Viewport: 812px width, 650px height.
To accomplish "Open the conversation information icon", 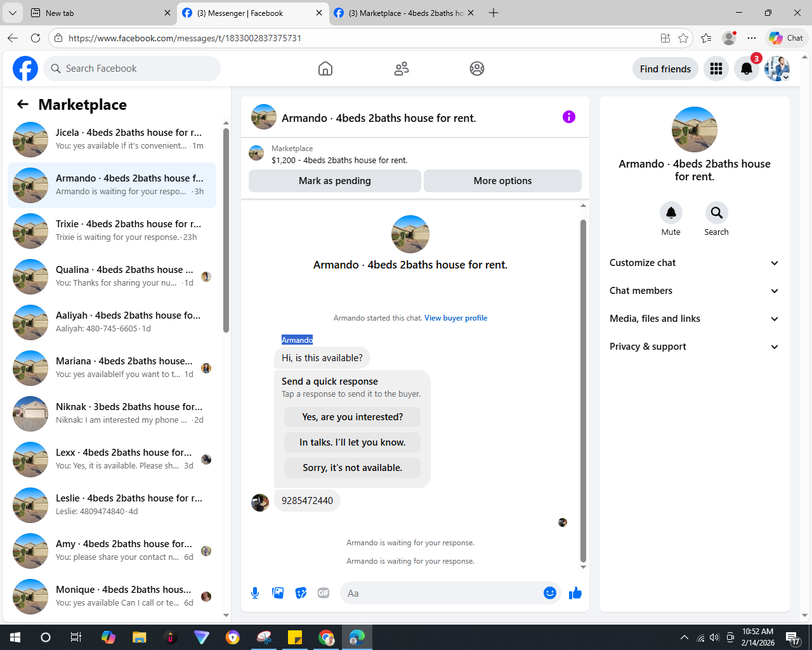I will (569, 117).
